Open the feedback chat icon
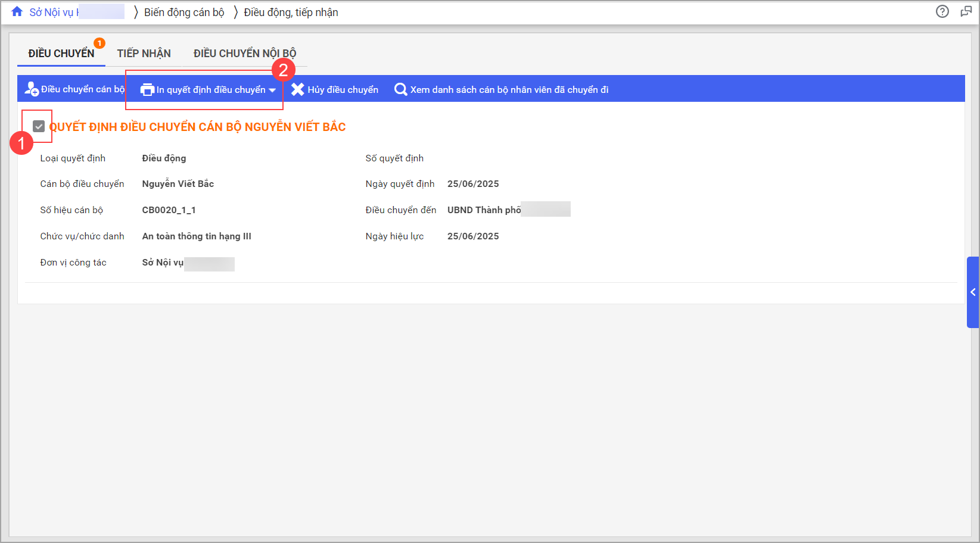The height and width of the screenshot is (543, 980). pyautogui.click(x=966, y=11)
